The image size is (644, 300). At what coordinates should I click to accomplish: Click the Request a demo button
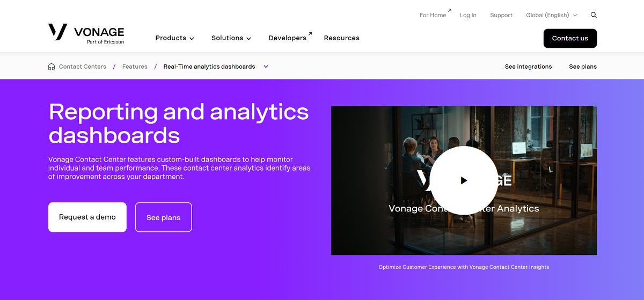[87, 217]
